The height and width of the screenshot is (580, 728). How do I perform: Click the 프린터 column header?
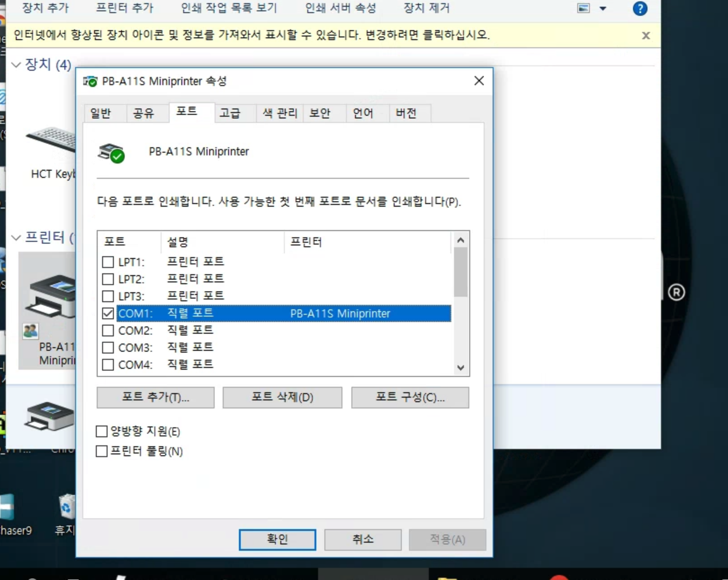tap(368, 242)
